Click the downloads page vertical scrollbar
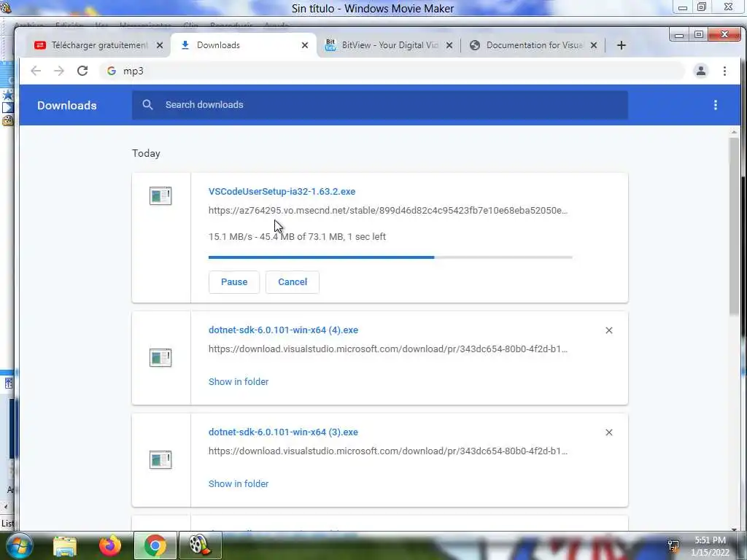747x560 pixels. 734,227
